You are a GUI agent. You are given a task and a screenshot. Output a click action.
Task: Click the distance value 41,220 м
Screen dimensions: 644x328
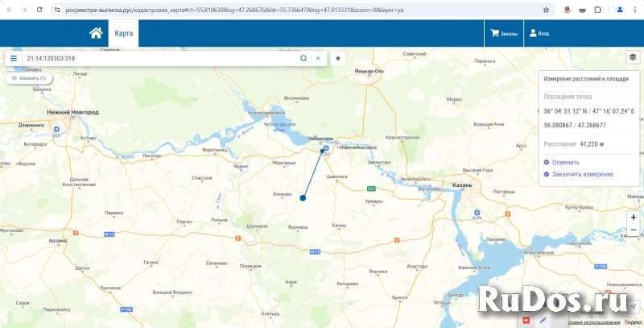click(x=592, y=144)
